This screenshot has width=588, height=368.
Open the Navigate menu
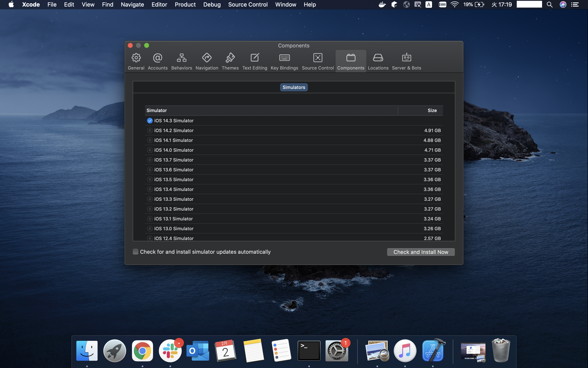[x=132, y=4]
